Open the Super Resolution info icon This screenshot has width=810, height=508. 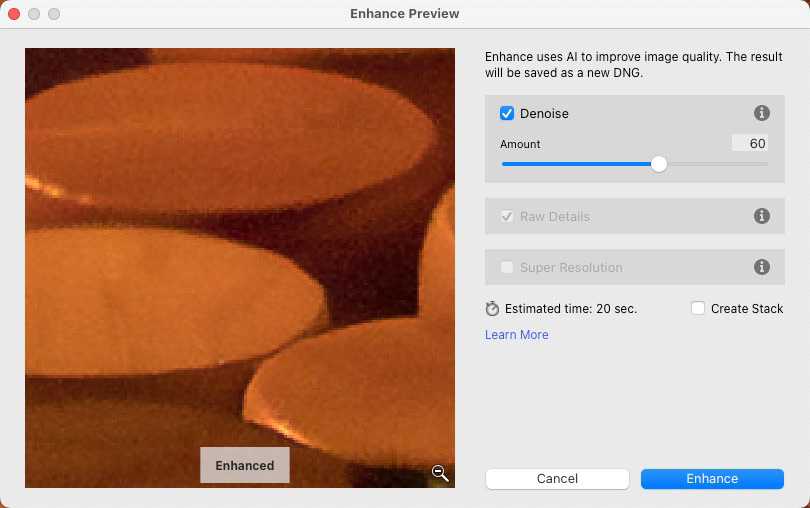point(761,267)
